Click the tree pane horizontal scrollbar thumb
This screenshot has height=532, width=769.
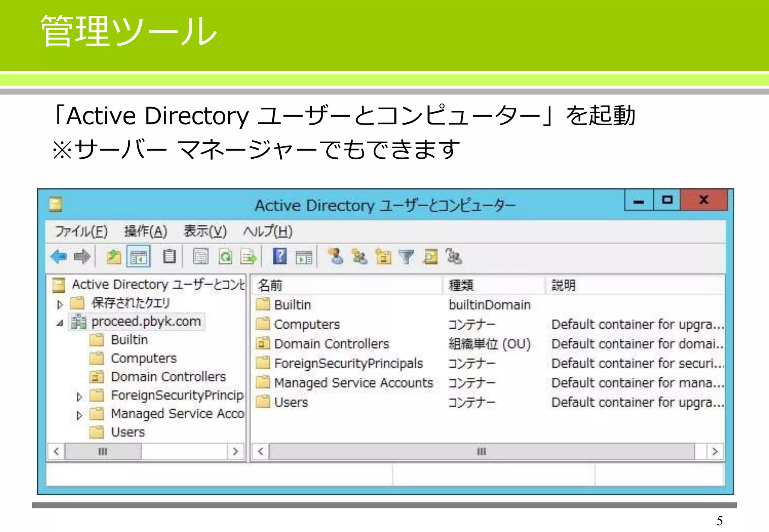(x=103, y=451)
